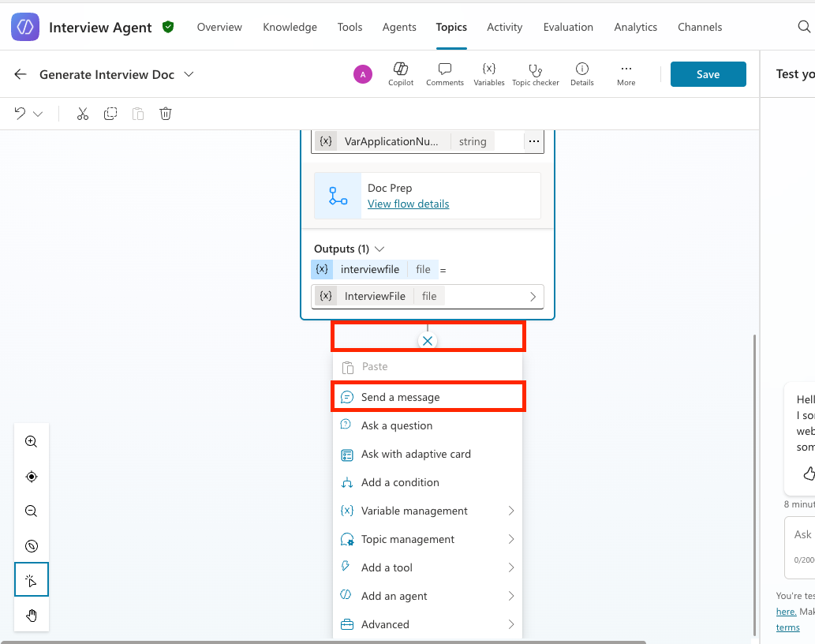Select the hand pan tool
The image size is (815, 644).
(31, 614)
